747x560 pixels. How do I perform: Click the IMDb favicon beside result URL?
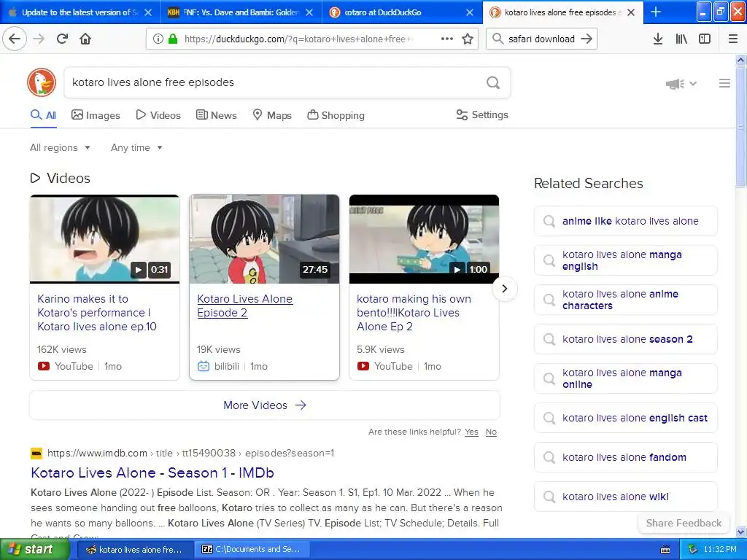tap(36, 454)
